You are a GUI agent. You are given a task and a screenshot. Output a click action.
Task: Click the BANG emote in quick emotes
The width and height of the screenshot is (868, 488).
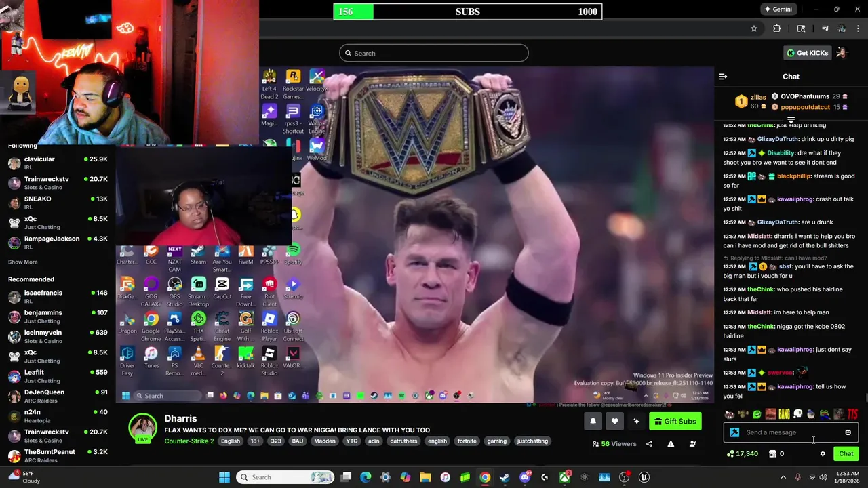(x=784, y=414)
